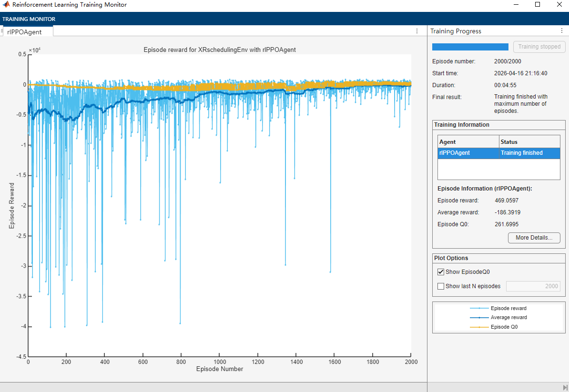This screenshot has width=569, height=392.
Task: Switch to the TRAINING MONITOR ribbon tab
Action: click(29, 19)
